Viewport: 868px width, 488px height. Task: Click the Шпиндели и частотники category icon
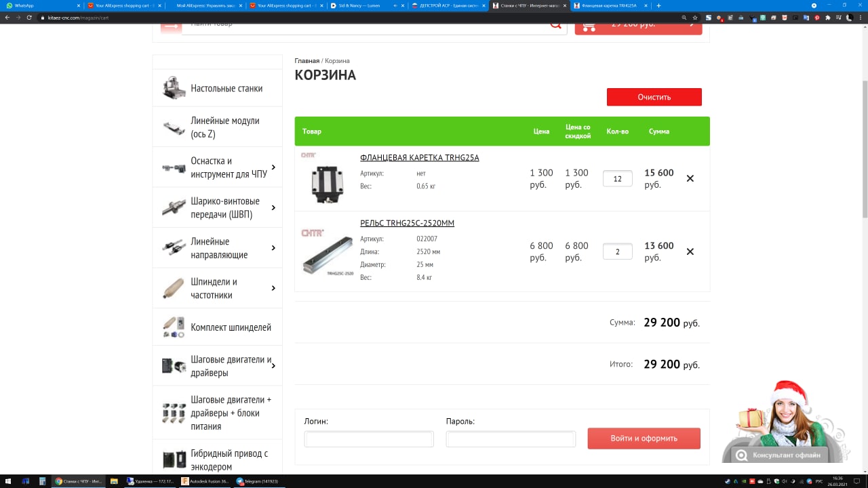(x=174, y=288)
